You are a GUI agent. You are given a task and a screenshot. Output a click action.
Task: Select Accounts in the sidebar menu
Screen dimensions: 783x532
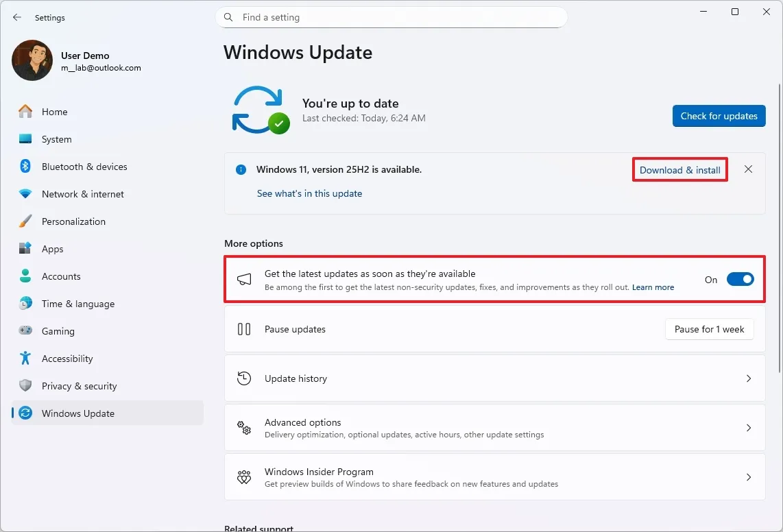[25, 276]
